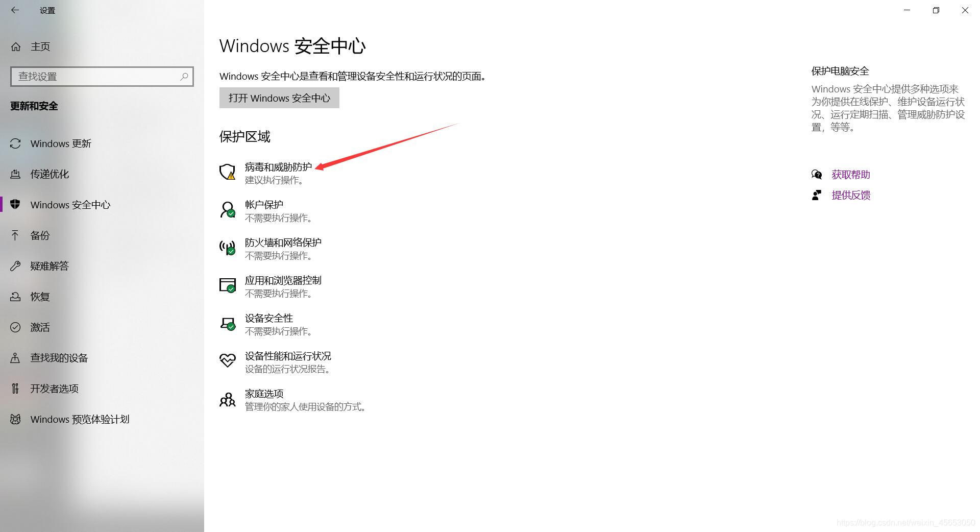Open Windows 更新 in sidebar
Viewport: 980px width, 532px height.
coord(102,143)
